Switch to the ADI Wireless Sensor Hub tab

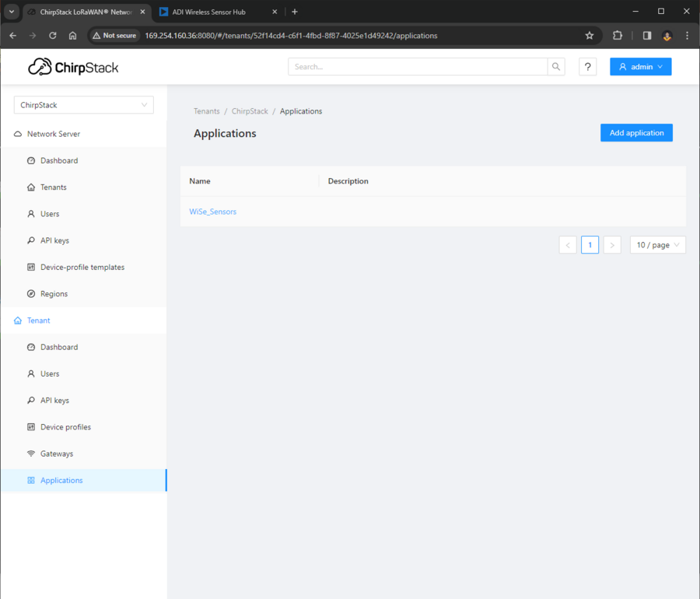tap(210, 12)
